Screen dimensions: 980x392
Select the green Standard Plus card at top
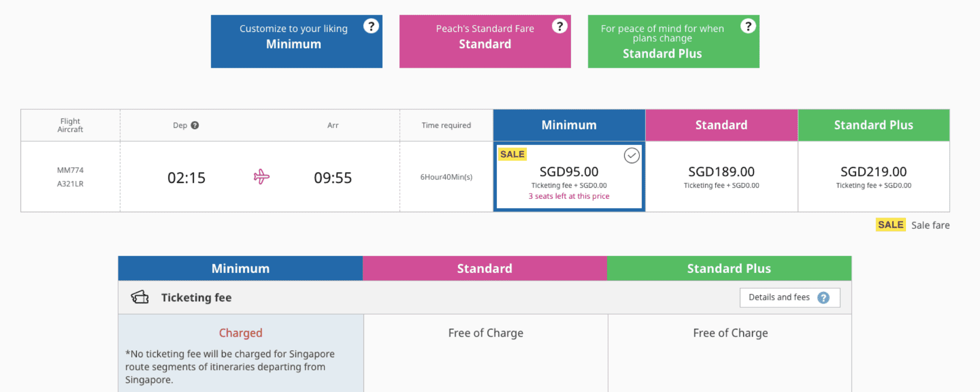tap(673, 41)
